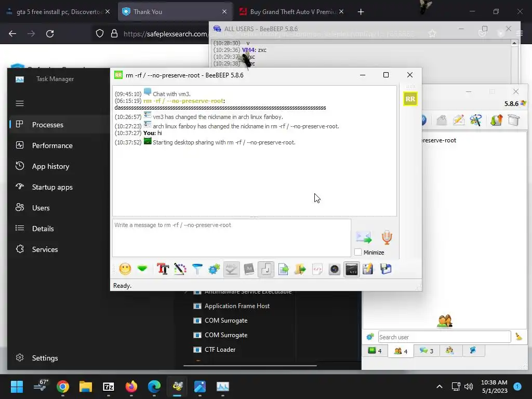Open the groups tab in BeeBEEP
The height and width of the screenshot is (399, 532).
click(x=450, y=351)
